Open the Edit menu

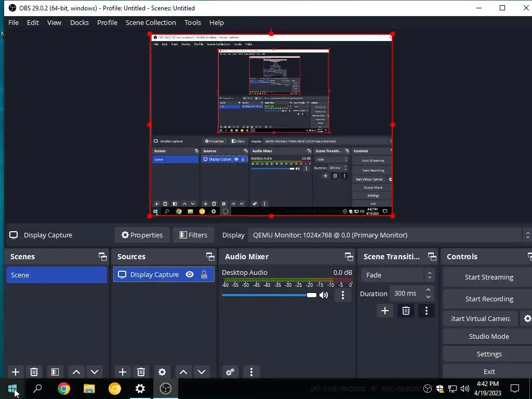click(x=33, y=22)
